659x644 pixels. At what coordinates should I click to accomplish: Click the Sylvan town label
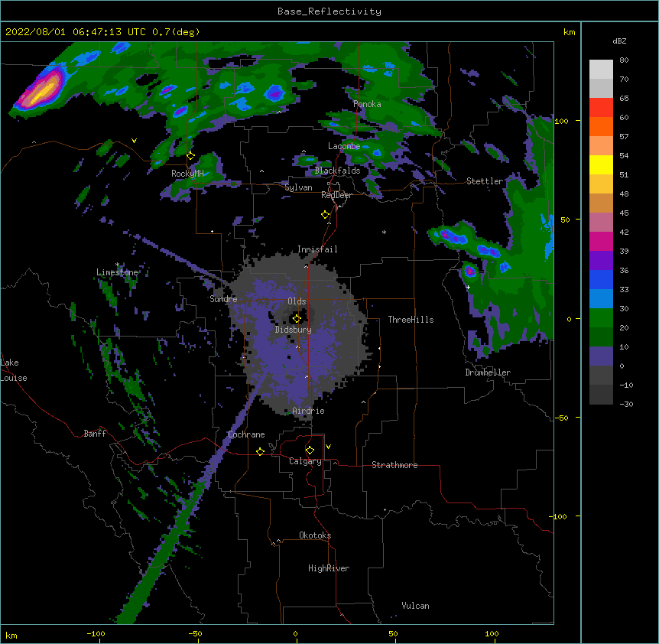click(298, 187)
